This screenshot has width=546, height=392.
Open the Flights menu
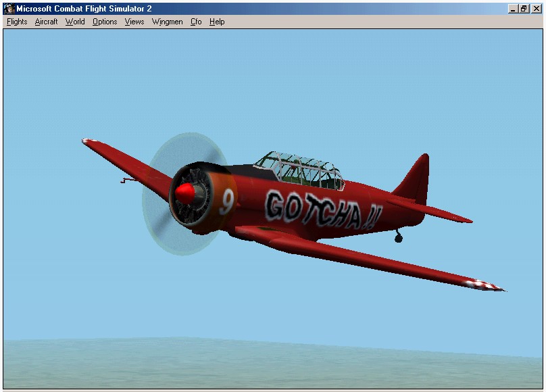pos(17,22)
